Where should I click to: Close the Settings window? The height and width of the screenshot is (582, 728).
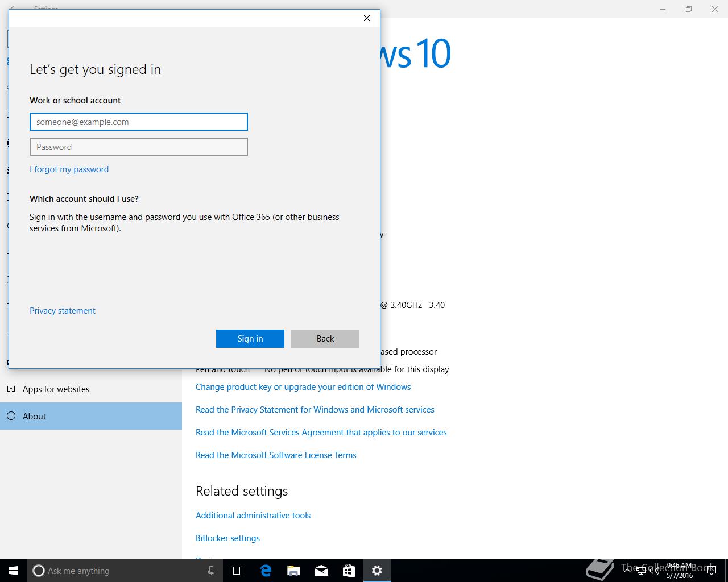point(715,9)
